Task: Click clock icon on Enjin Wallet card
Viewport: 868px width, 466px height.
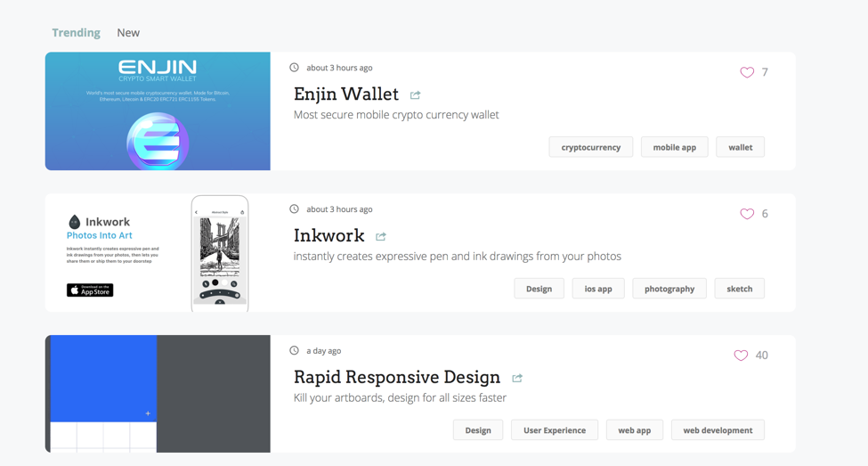Action: click(295, 68)
